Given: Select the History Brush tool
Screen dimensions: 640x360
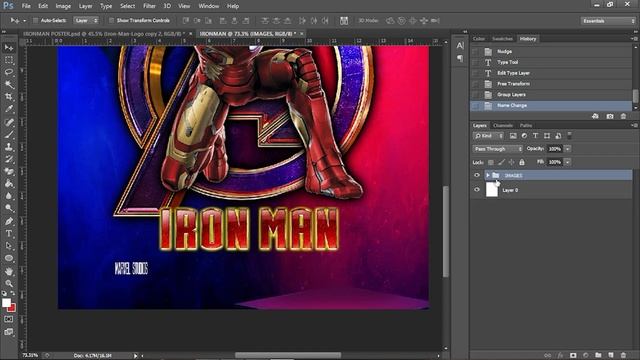Looking at the screenshot, I should tap(9, 159).
